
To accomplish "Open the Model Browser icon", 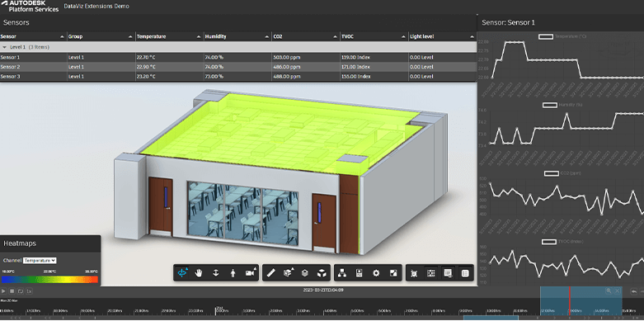I will click(342, 273).
